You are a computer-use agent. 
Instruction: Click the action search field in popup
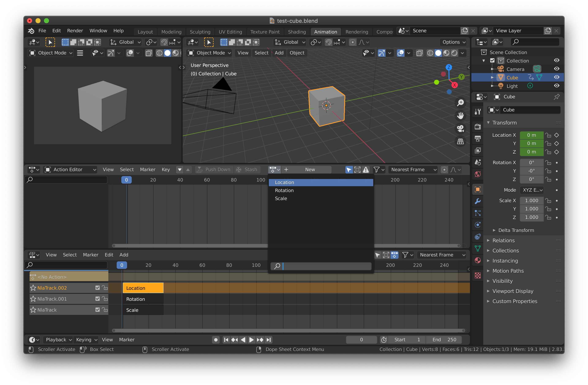tap(321, 266)
